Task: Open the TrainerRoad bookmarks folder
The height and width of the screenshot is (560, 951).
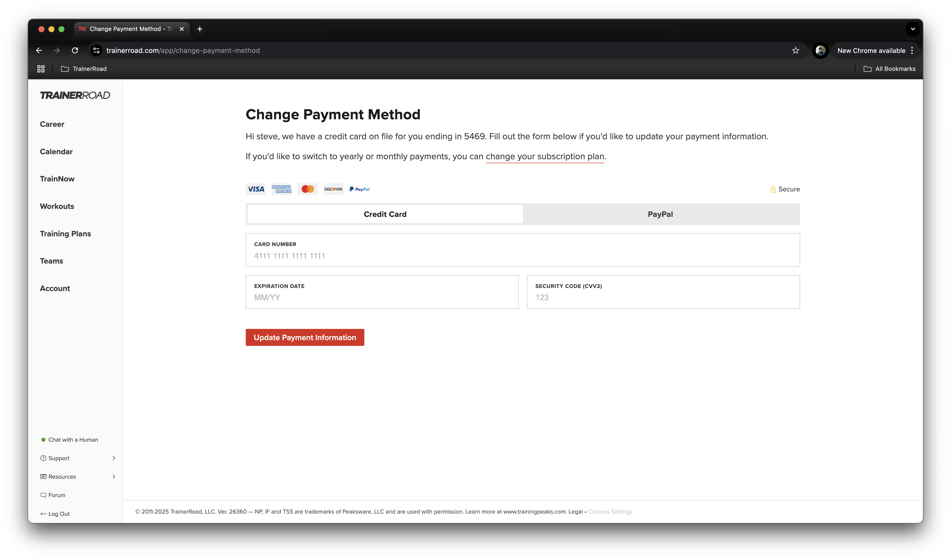Action: tap(84, 69)
